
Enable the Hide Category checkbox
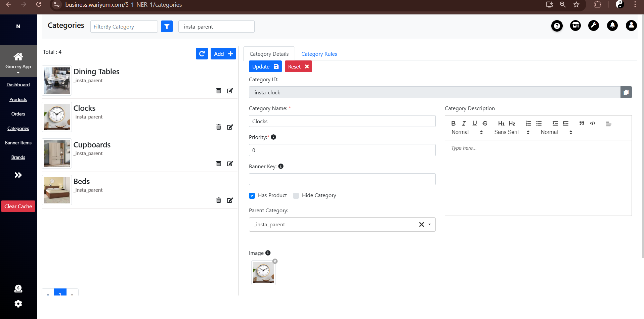click(x=296, y=196)
